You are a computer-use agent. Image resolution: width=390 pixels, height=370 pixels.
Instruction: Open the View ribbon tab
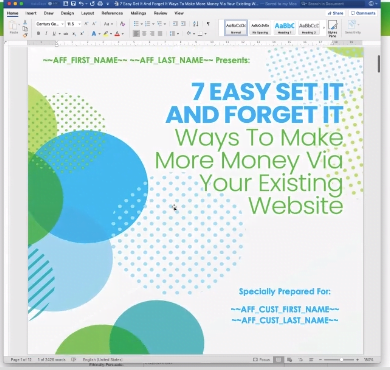179,13
